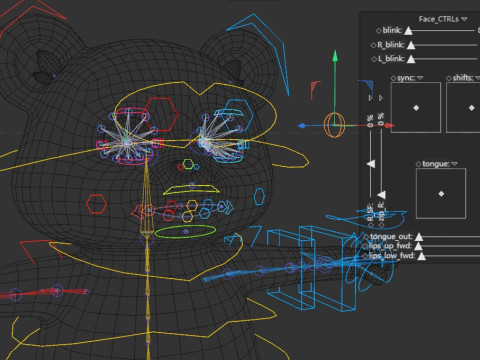The height and width of the screenshot is (360, 480).
Task: Click the L_blink slider handle
Action: pyautogui.click(x=411, y=59)
